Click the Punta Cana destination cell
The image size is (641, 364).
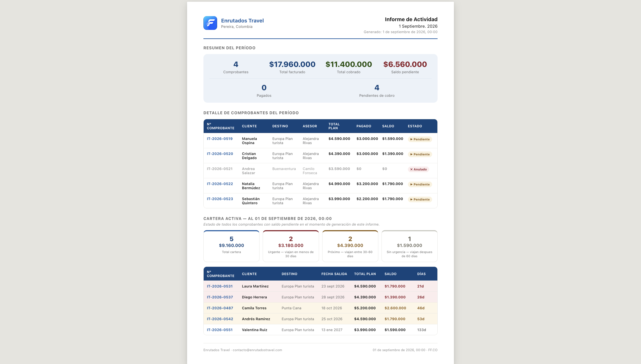(291, 308)
